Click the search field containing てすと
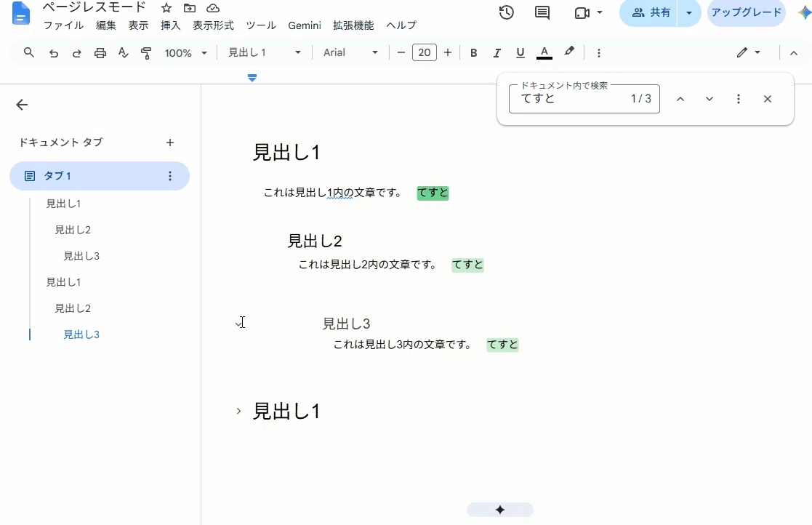 coord(584,99)
